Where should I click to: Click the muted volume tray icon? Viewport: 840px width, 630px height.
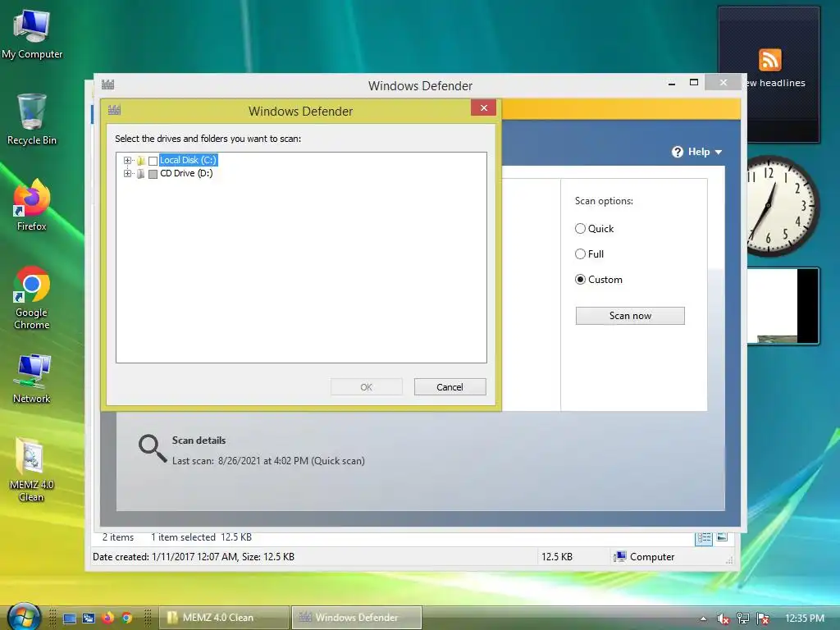[x=723, y=619]
